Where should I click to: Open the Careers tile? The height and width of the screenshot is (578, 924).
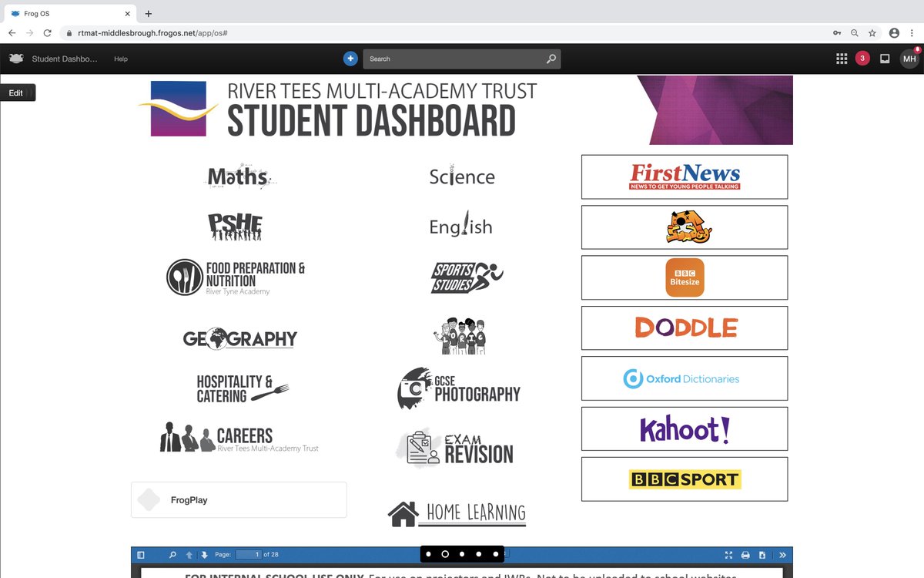pos(239,438)
